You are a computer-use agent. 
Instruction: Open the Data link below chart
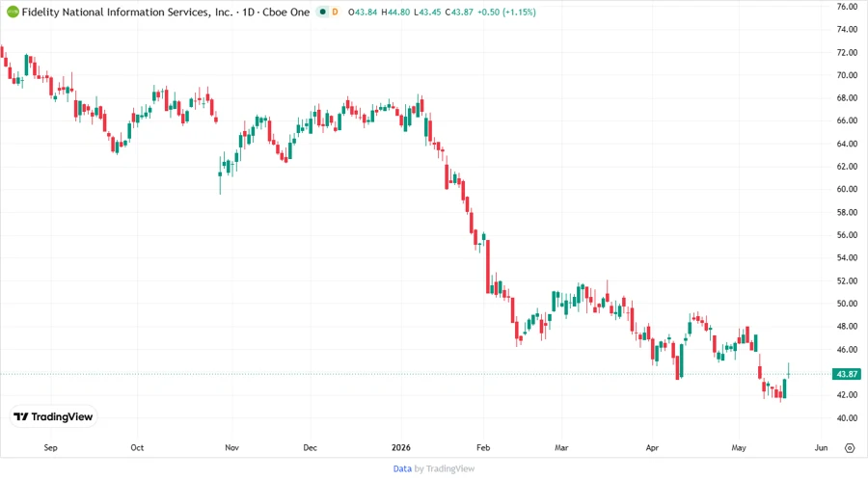click(x=402, y=468)
